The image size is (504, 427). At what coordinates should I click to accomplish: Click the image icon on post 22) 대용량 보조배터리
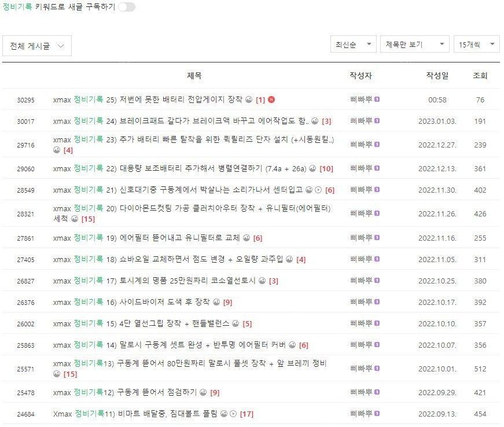click(x=312, y=168)
